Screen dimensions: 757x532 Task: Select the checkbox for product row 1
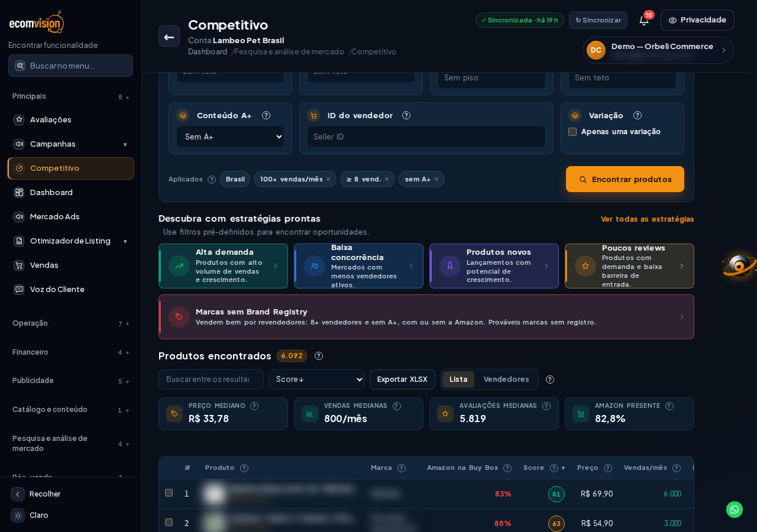(169, 493)
